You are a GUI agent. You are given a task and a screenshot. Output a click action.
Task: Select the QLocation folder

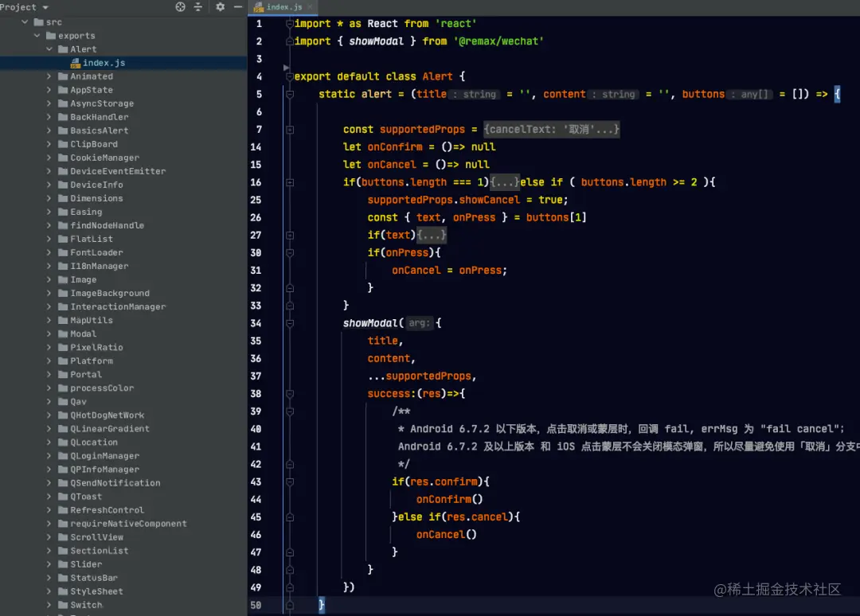(x=94, y=443)
